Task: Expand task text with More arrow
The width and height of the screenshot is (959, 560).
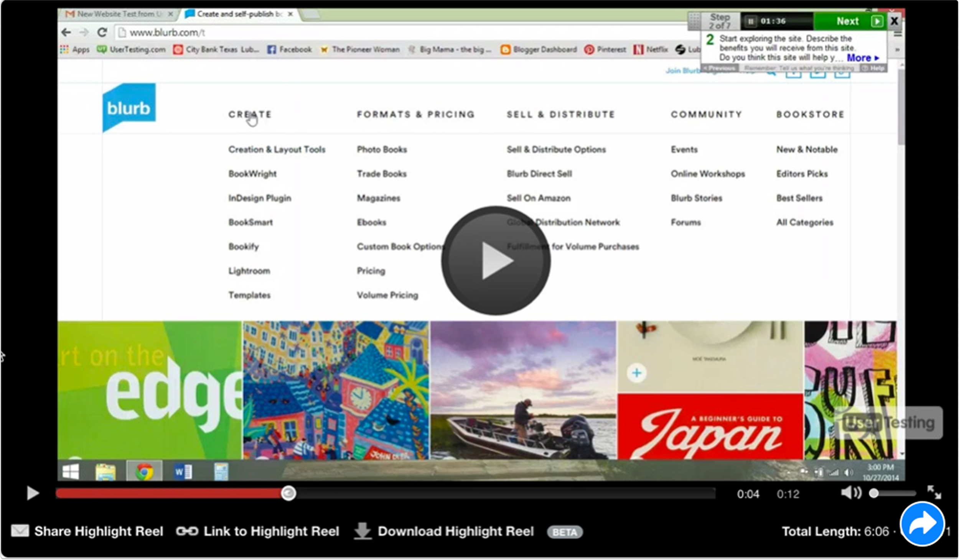Action: coord(863,58)
